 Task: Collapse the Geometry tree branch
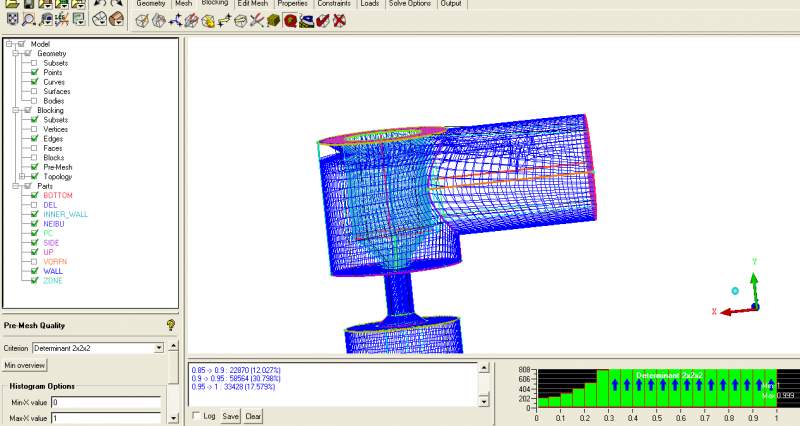[16, 54]
